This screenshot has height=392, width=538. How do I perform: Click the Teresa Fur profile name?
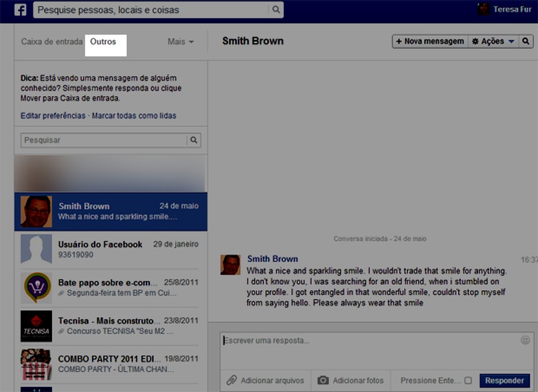click(512, 9)
